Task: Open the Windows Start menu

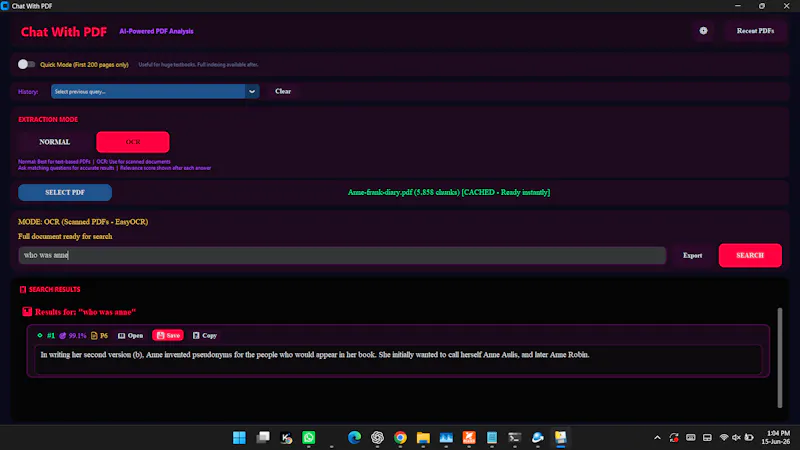Action: point(239,437)
